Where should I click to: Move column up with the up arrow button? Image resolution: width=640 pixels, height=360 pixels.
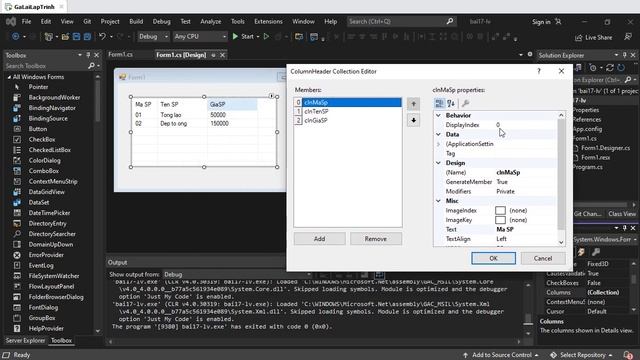[x=413, y=104]
